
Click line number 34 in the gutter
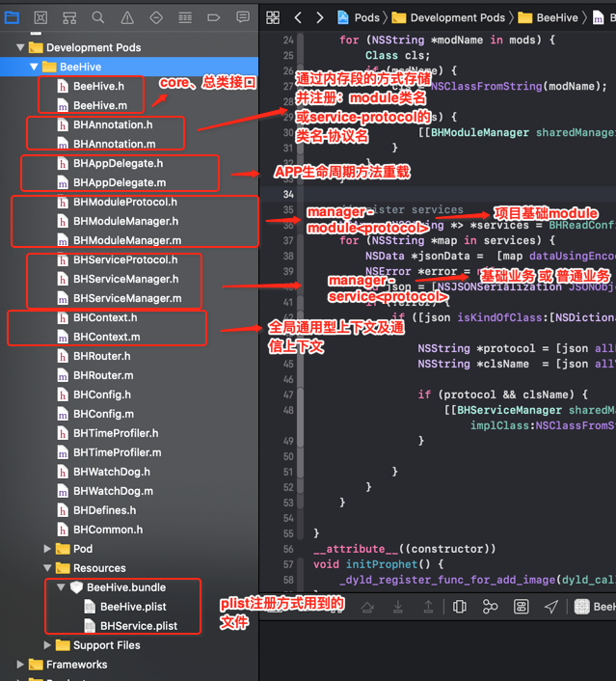click(x=288, y=194)
